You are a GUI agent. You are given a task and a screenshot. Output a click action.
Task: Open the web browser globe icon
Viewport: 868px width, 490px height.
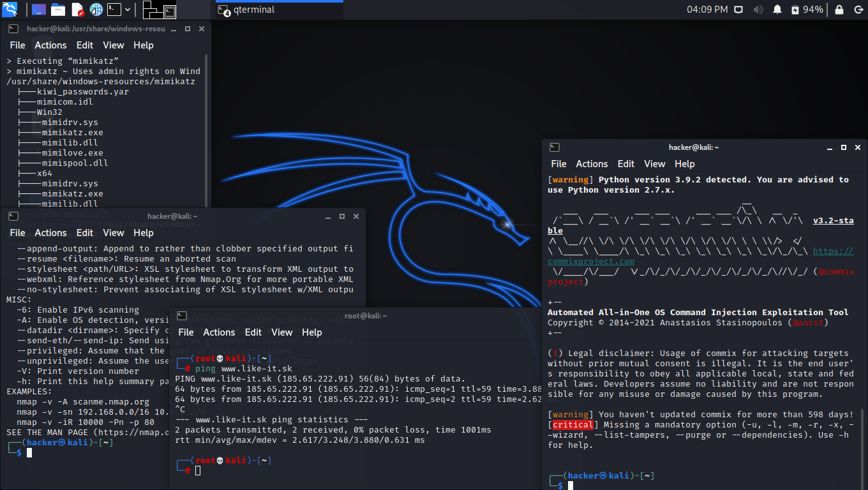coord(96,10)
